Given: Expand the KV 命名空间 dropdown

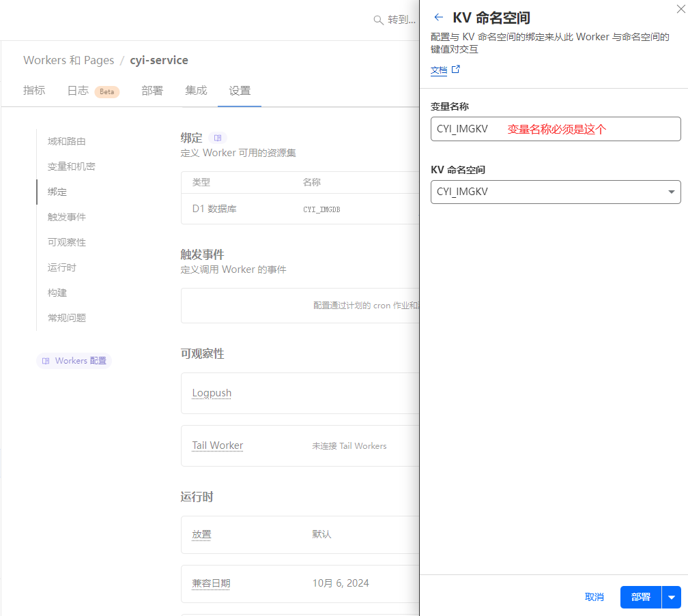Looking at the screenshot, I should pos(555,192).
